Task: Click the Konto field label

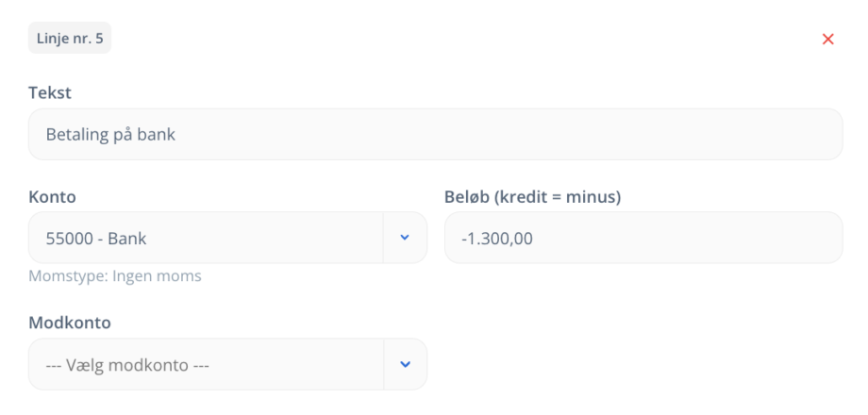Action: (x=52, y=196)
